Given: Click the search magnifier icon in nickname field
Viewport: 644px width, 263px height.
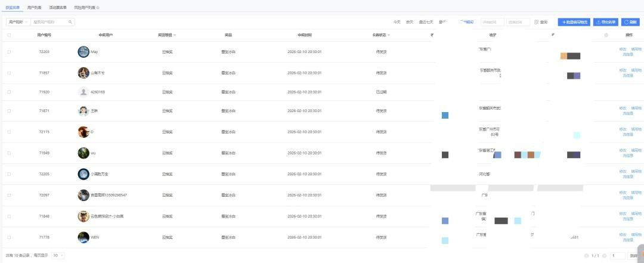Looking at the screenshot, I should (x=70, y=22).
